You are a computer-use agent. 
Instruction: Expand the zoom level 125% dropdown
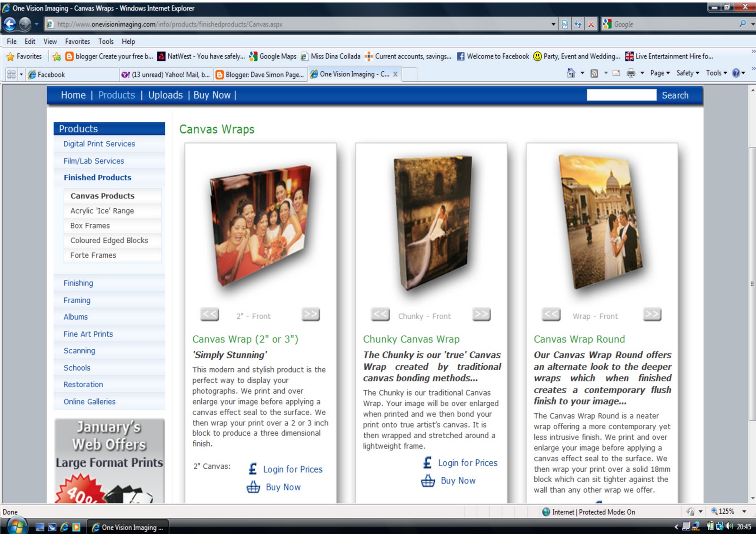click(x=744, y=511)
